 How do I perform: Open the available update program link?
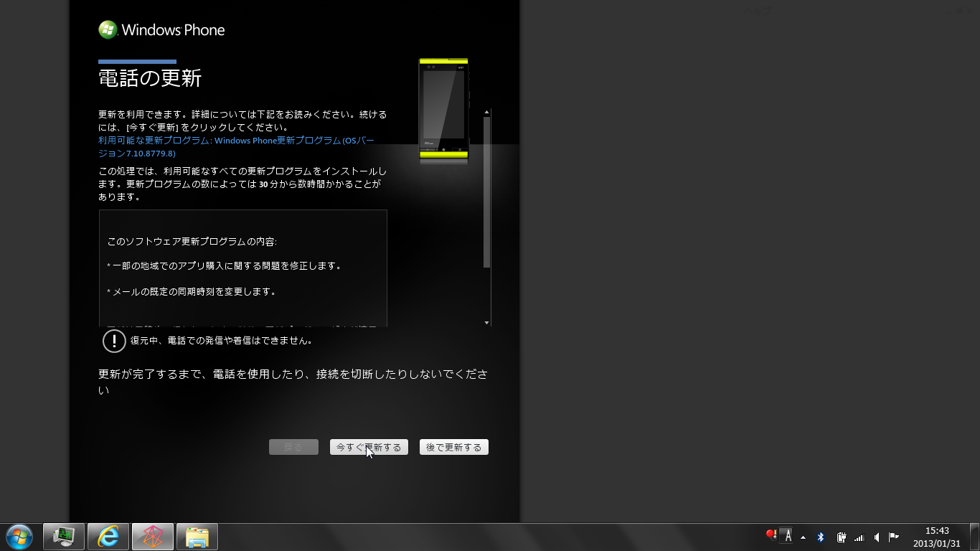[237, 147]
